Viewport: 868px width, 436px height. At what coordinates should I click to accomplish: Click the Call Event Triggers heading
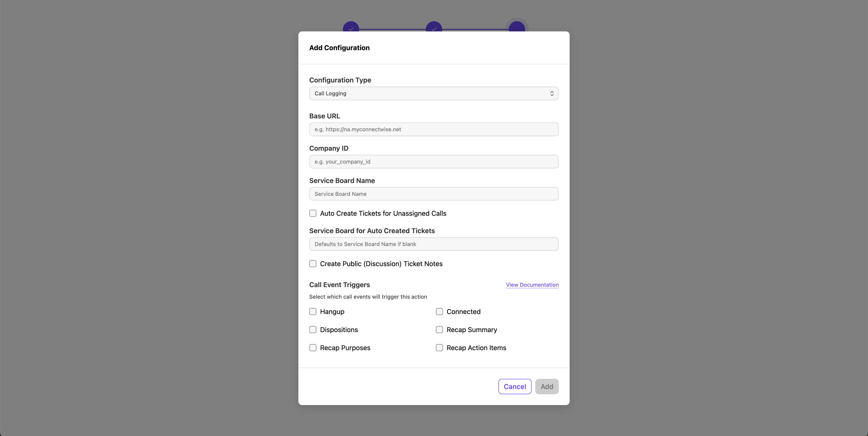tap(339, 285)
